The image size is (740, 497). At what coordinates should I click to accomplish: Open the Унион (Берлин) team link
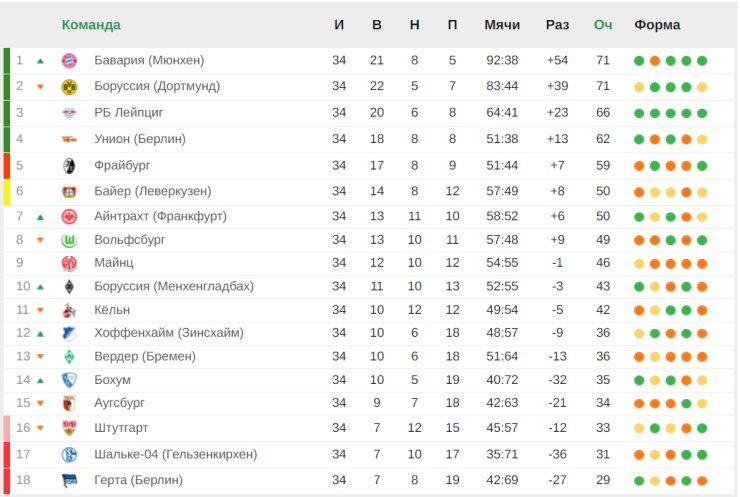140,139
